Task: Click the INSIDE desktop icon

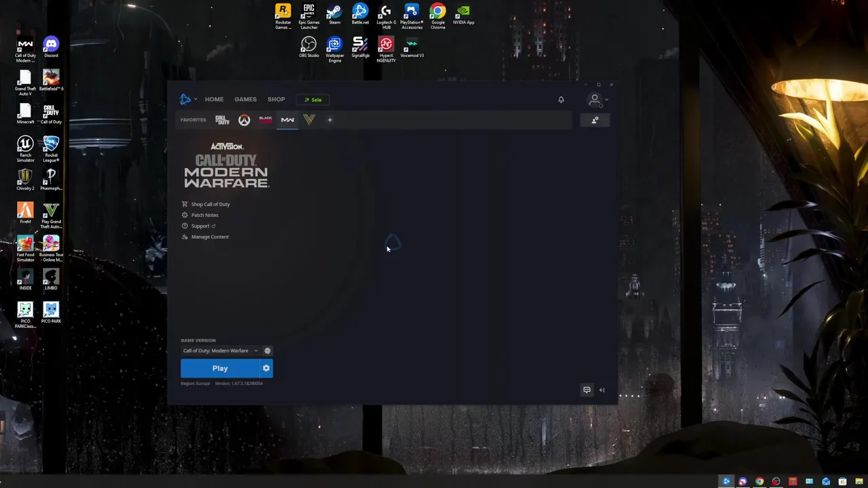Action: (25, 279)
